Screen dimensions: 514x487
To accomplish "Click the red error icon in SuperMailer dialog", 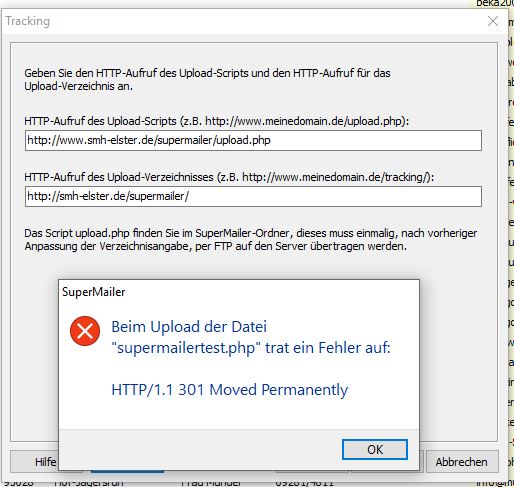I will (85, 331).
